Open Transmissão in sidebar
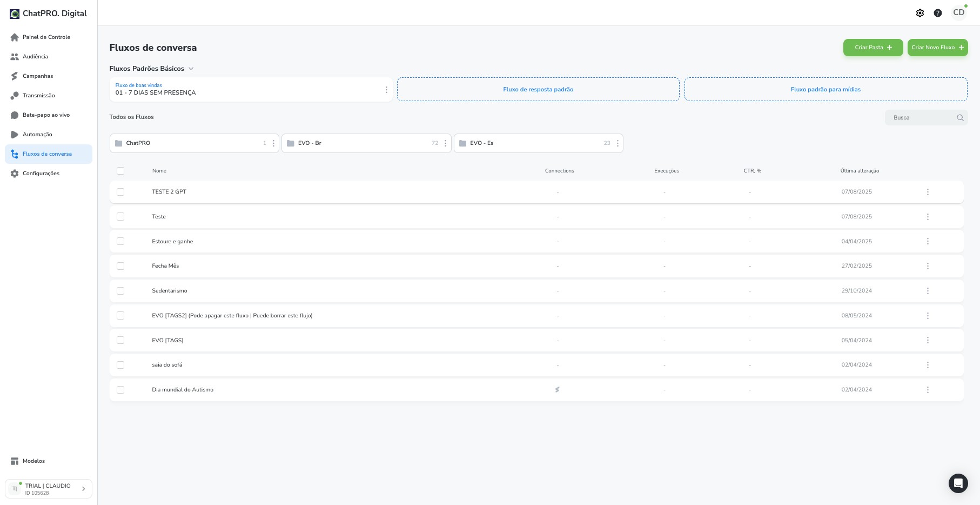Viewport: 980px width, 505px height. [x=49, y=96]
